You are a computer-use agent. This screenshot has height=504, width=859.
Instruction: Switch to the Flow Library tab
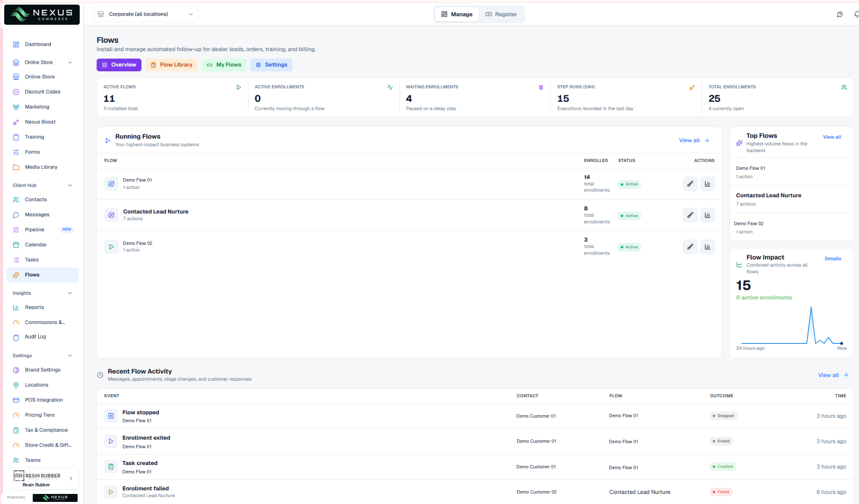pyautogui.click(x=172, y=65)
